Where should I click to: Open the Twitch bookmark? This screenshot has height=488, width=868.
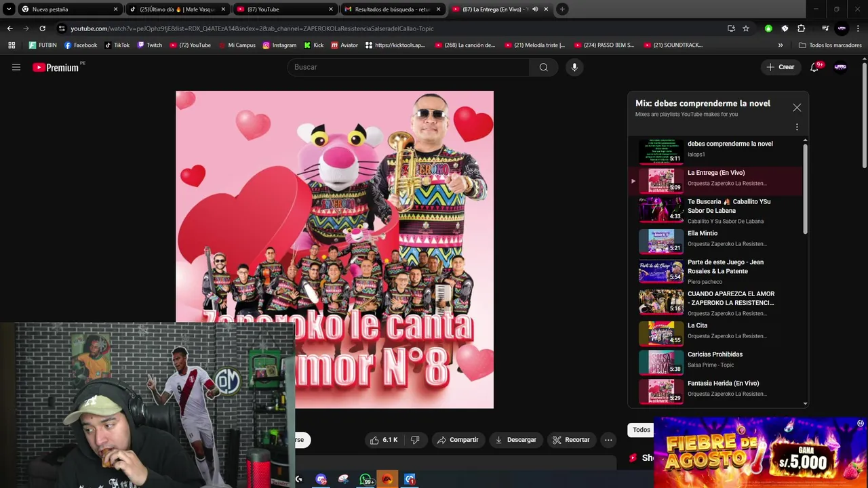(x=150, y=45)
